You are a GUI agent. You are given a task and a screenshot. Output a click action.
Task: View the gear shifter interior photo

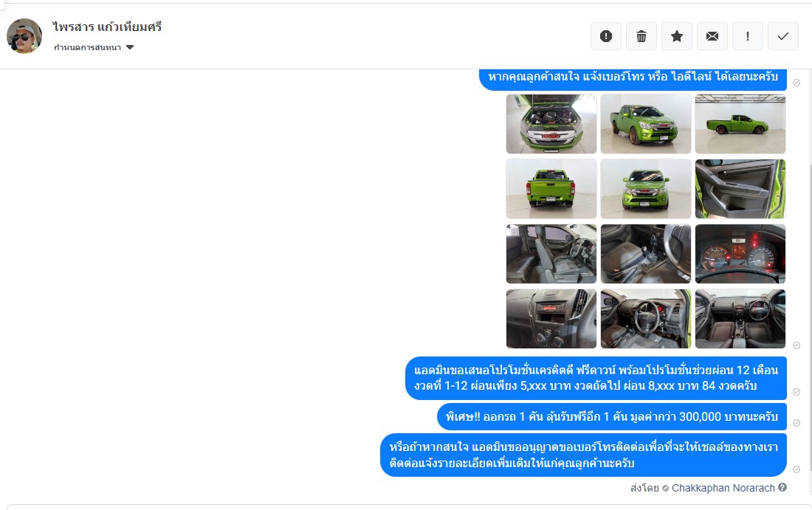tap(645, 254)
